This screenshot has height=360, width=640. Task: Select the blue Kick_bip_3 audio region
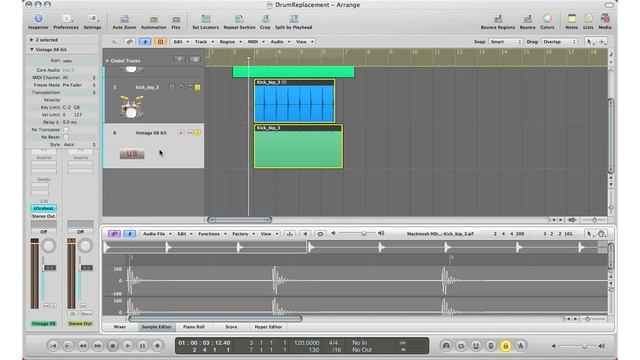click(294, 100)
